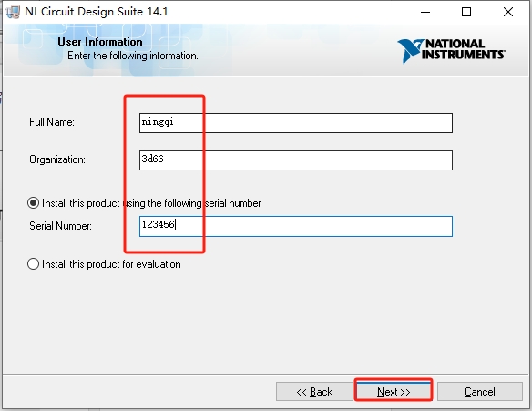Viewport: 532px width, 411px height.
Task: Click the 'Serial Number:' label
Action: 60,226
